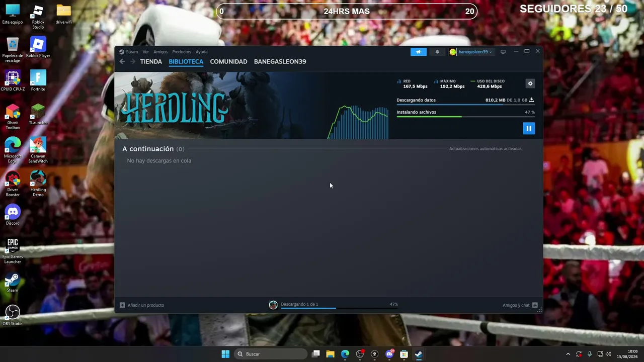Click the Buscar taskbar search box
The image size is (644, 362).
point(270,354)
